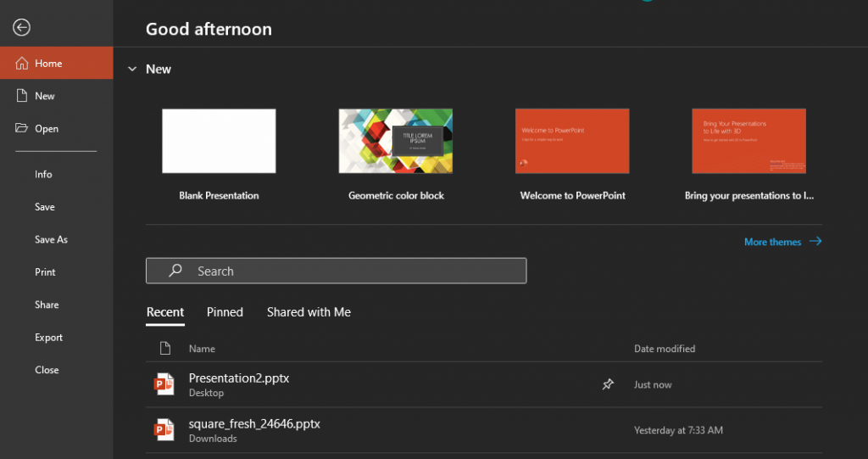Click the PowerPoint file icon for Presentation2.pptx

pyautogui.click(x=164, y=384)
